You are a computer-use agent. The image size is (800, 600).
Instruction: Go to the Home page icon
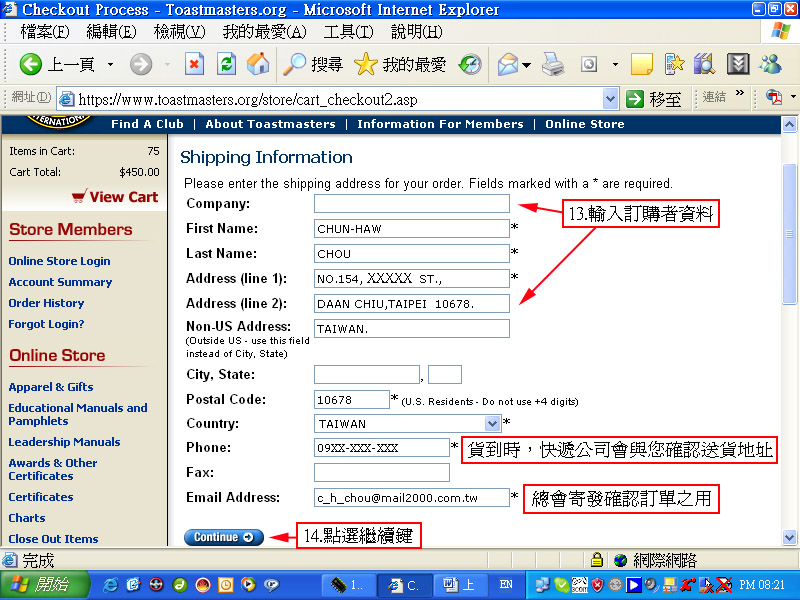point(258,65)
